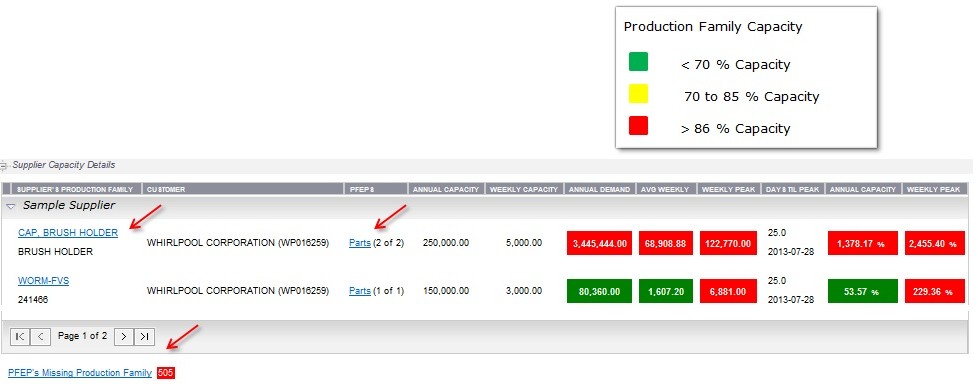978x384 pixels.
Task: Open PFEP's Missing Production Family link
Action: point(80,373)
